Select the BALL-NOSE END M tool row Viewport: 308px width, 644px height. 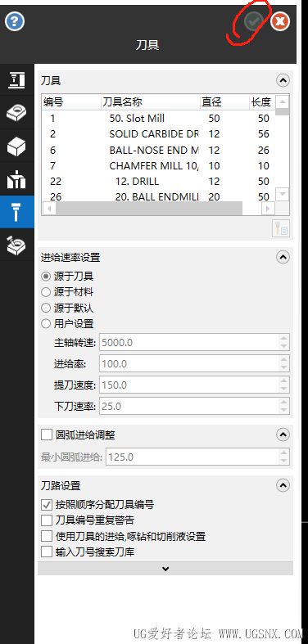point(158,151)
